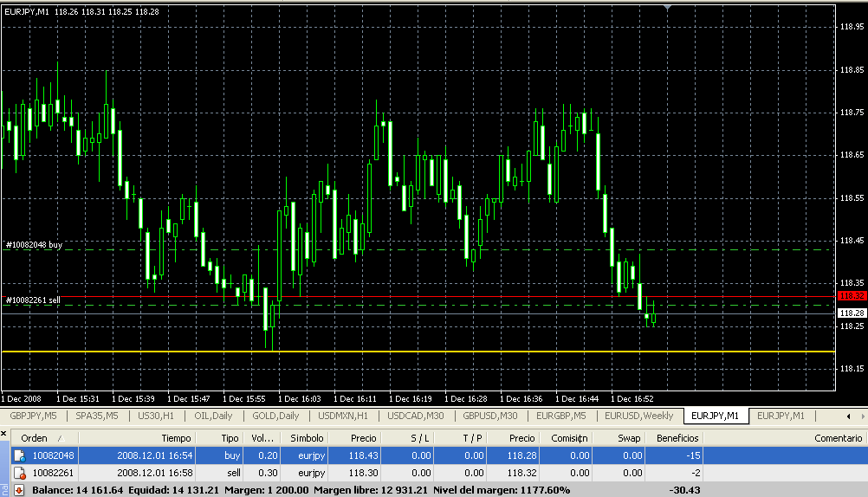This screenshot has width=868, height=497.
Task: Click the #10082048 buy order line label
Action: (x=34, y=245)
